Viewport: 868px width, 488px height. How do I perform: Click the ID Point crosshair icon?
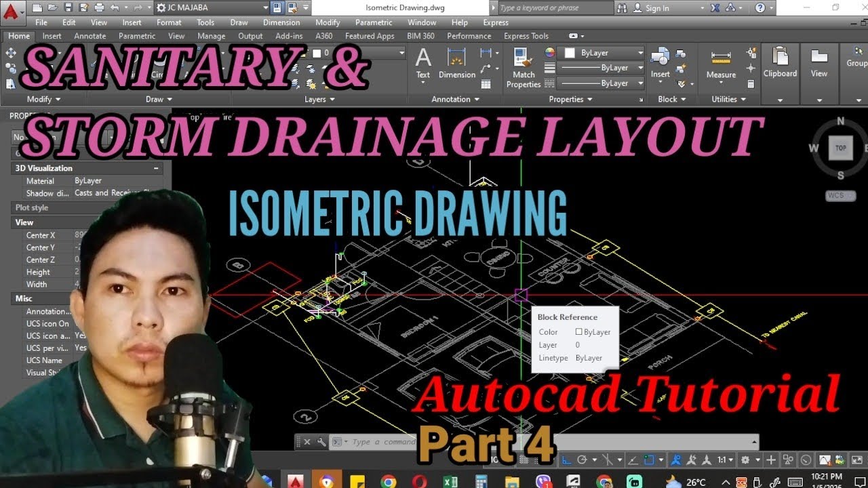[x=751, y=68]
